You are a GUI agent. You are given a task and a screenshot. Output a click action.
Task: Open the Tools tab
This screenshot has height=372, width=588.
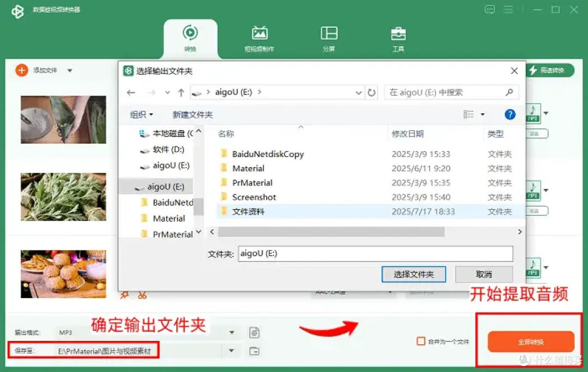pyautogui.click(x=398, y=39)
